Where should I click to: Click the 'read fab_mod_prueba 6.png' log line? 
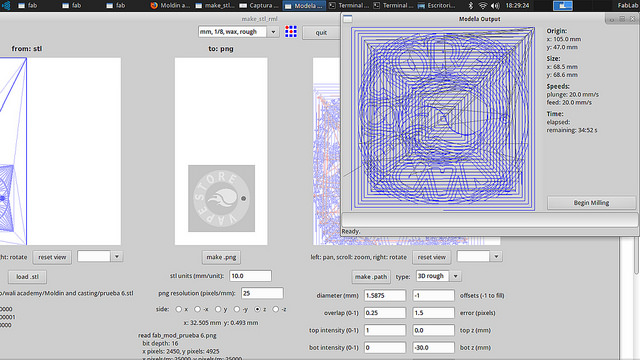(177, 335)
